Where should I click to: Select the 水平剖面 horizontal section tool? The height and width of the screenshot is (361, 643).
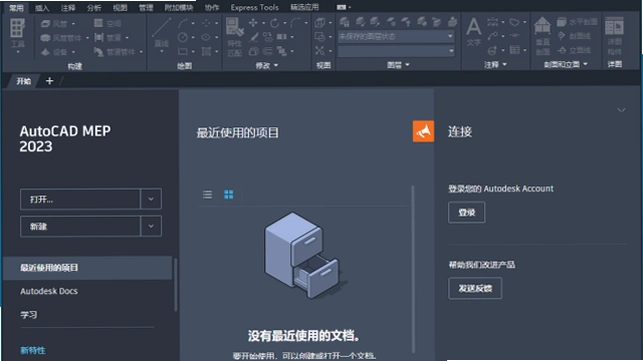577,22
